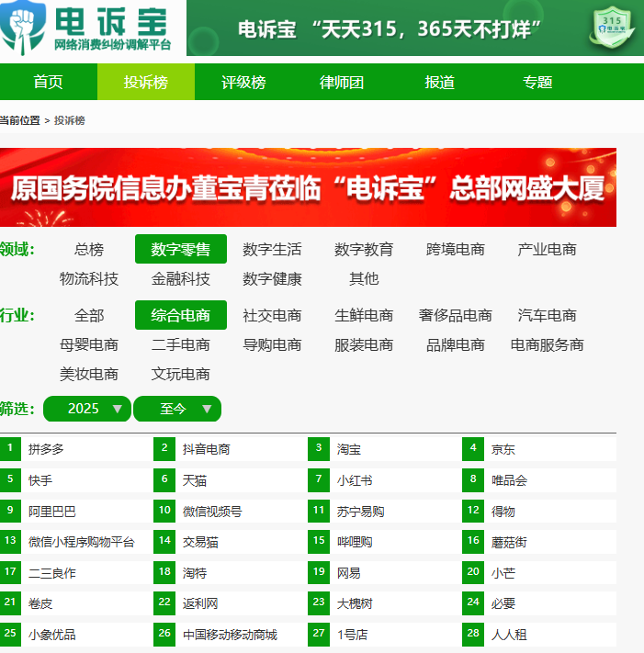Choose the 美妆电商 industry filter
The width and height of the screenshot is (644, 653).
tap(89, 374)
